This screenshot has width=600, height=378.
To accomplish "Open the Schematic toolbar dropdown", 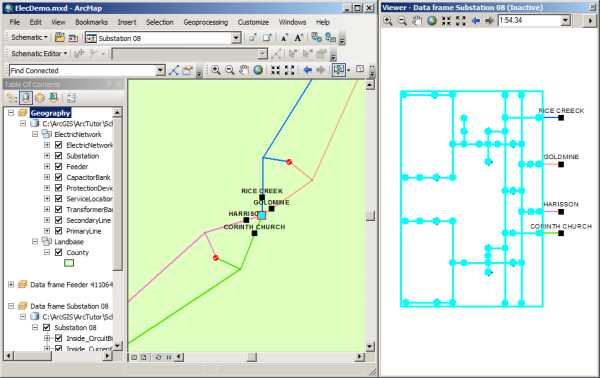I will pyautogui.click(x=29, y=37).
